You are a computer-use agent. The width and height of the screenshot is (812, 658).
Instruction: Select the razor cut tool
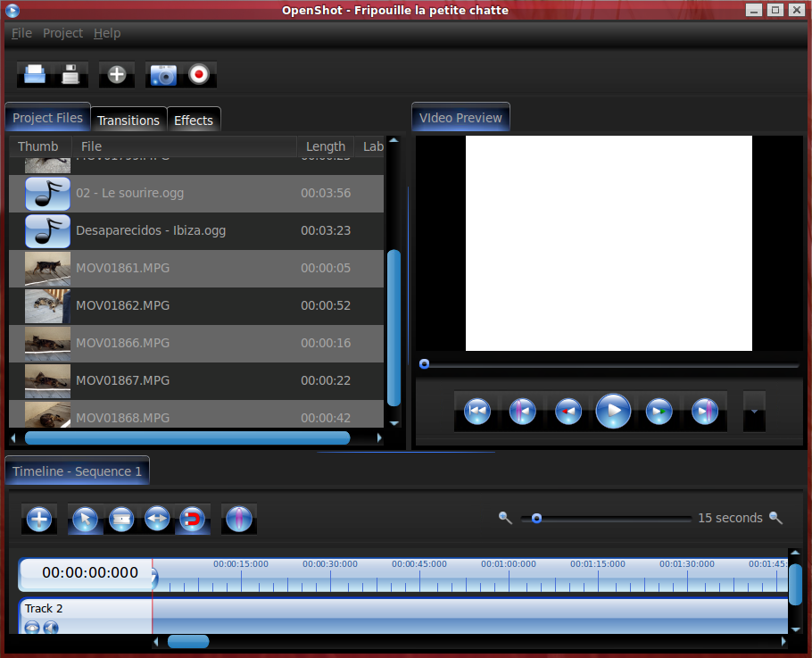pyautogui.click(x=121, y=519)
